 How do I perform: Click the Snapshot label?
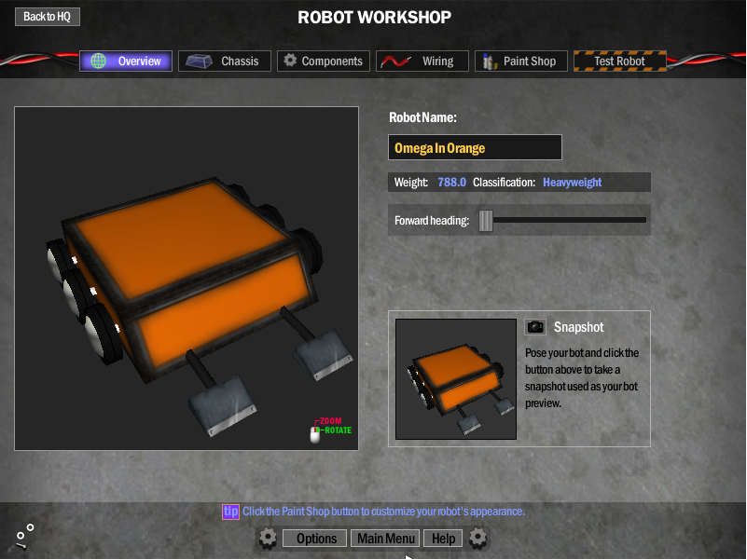578,327
